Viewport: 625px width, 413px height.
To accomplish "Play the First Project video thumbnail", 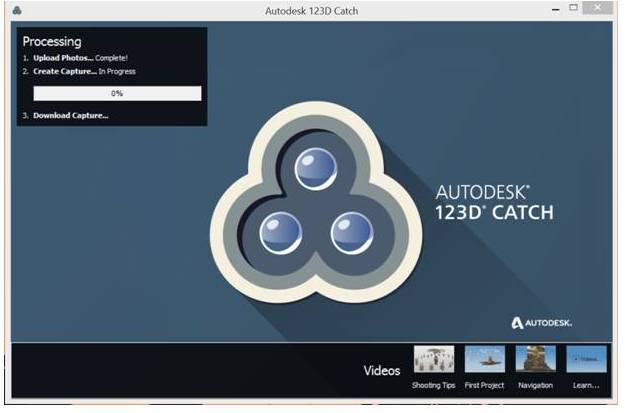I will [x=484, y=360].
